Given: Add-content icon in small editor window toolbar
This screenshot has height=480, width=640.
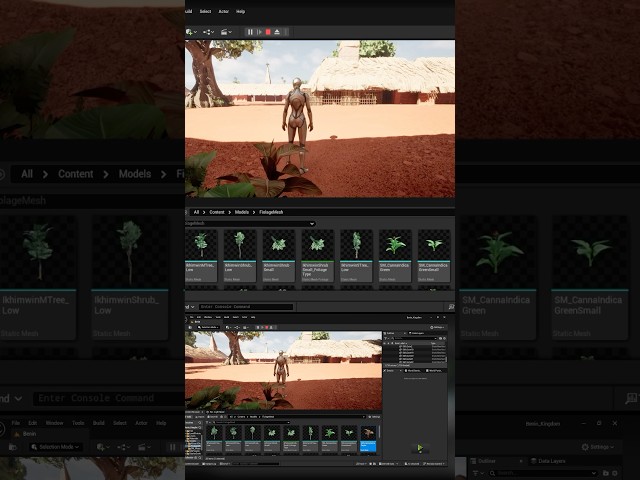Looking at the screenshot, I should pyautogui.click(x=228, y=327).
